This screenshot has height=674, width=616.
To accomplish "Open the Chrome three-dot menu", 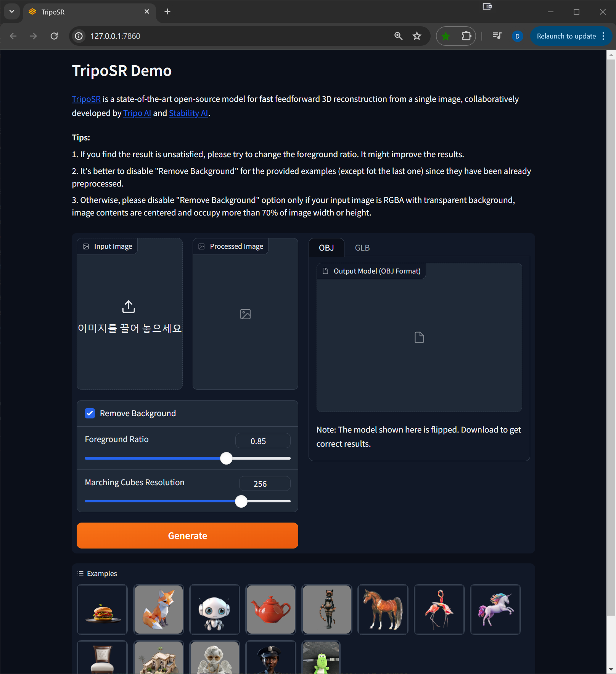I will click(603, 36).
